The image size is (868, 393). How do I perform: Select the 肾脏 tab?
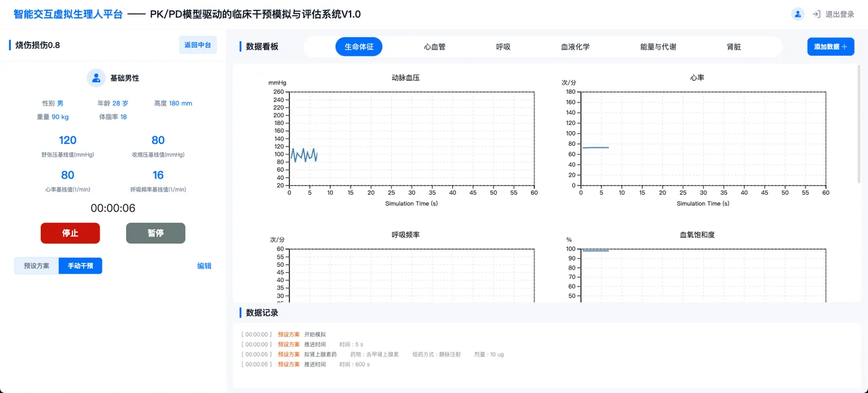pyautogui.click(x=734, y=47)
